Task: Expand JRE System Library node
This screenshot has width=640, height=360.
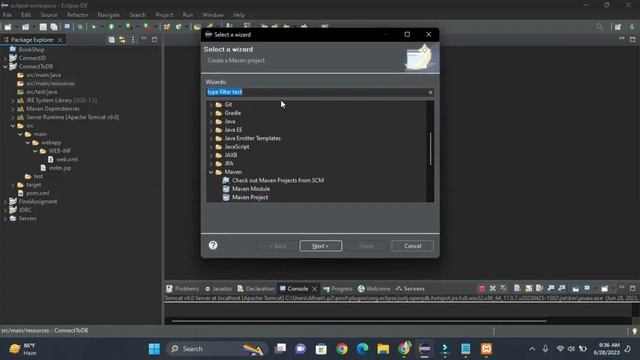Action: (13, 100)
